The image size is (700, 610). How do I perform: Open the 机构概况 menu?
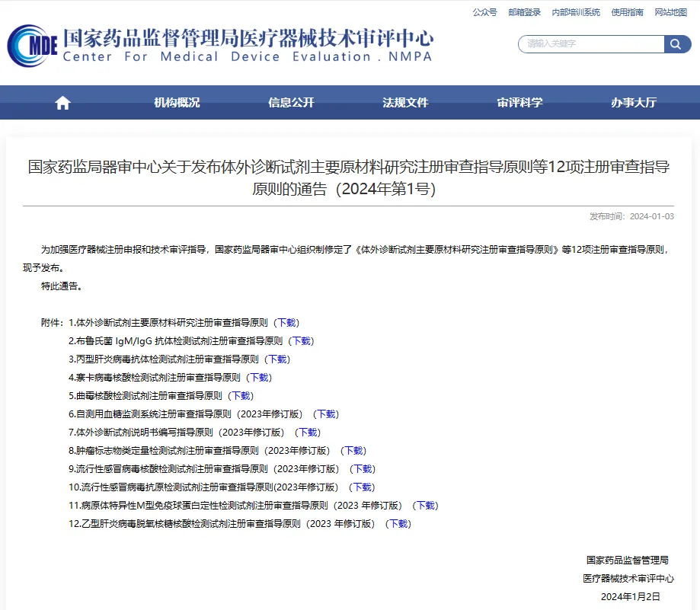(x=177, y=103)
